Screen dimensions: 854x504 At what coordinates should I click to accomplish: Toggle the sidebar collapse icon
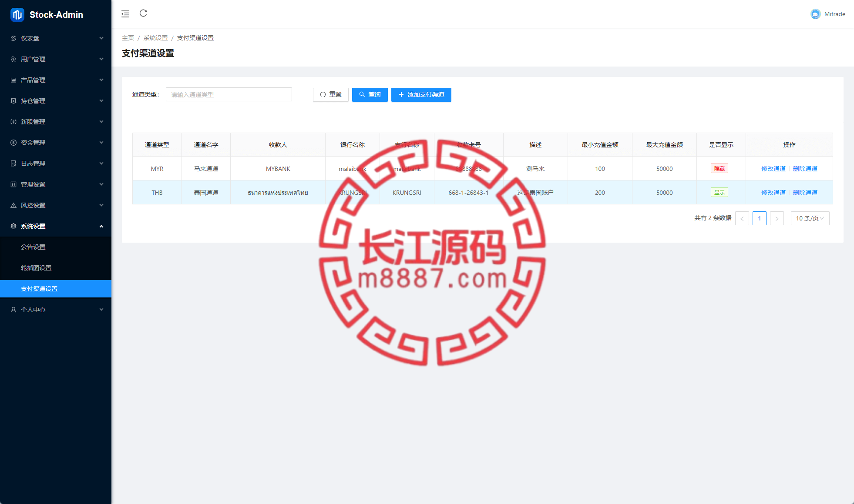point(125,14)
